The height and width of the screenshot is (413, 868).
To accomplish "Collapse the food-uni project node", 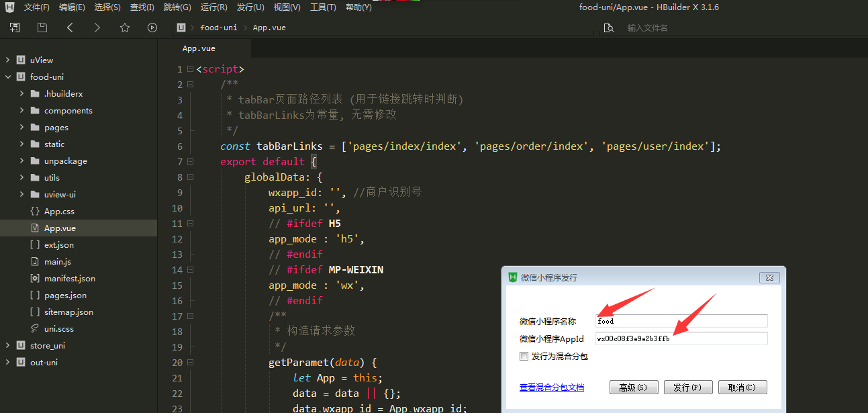I will coord(7,77).
